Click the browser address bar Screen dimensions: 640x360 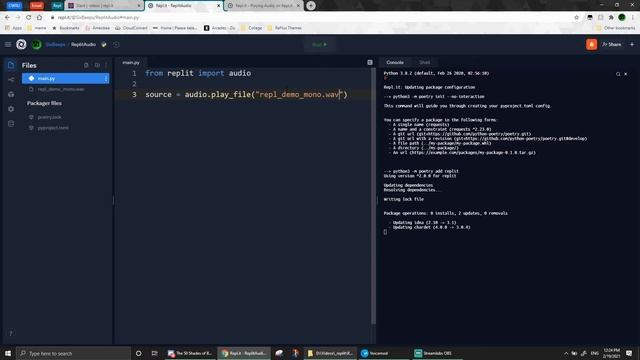pyautogui.click(x=310, y=18)
